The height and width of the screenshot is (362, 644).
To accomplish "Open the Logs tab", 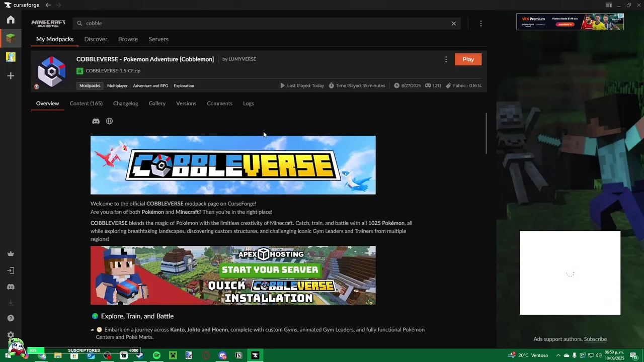I will click(249, 104).
